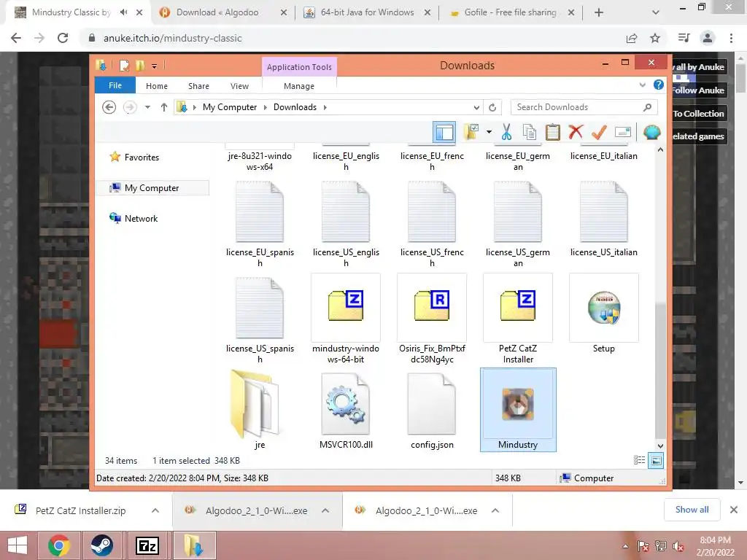Open the Manage ribbon tab
The height and width of the screenshot is (560, 747).
(x=299, y=86)
